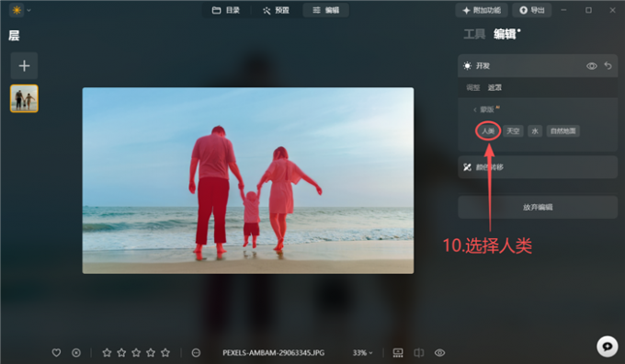The image size is (625, 364).
Task: Select the beach family layer thumbnail
Action: tap(24, 98)
